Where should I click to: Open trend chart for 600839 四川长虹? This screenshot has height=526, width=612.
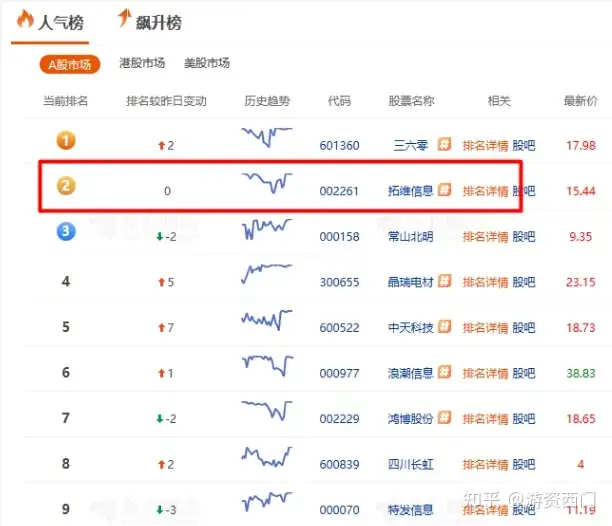pos(267,457)
